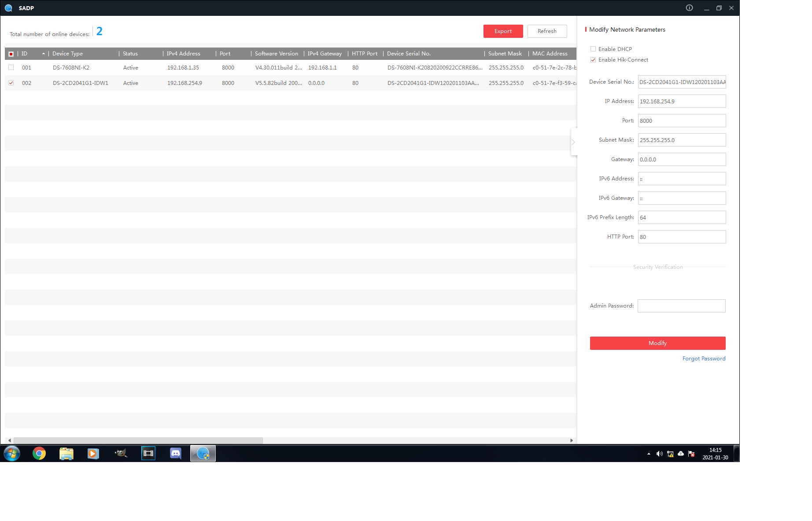Sort by the HTTP Port column header
The width and height of the screenshot is (812, 521).
[x=365, y=54]
